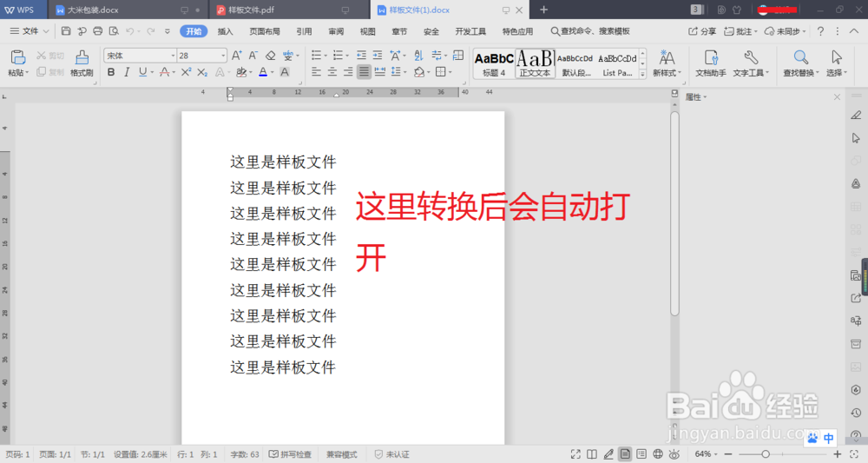Increase paragraph indent
The width and height of the screenshot is (868, 463).
[378, 56]
